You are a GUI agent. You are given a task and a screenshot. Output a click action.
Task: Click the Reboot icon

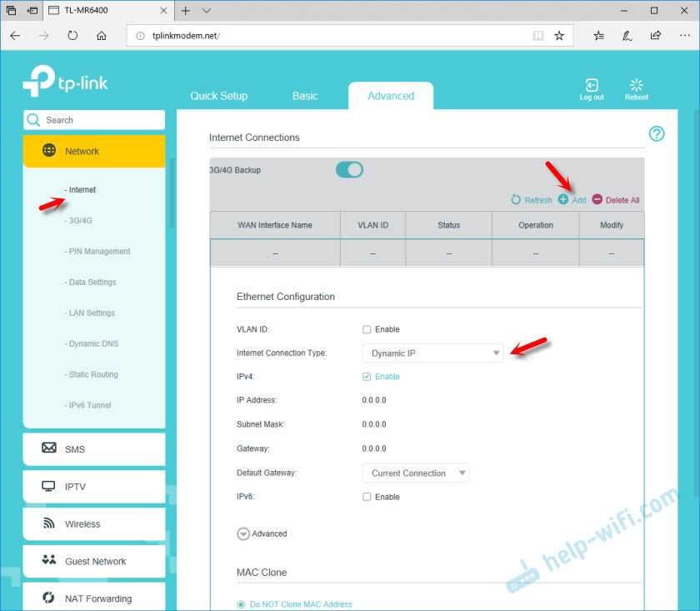click(x=636, y=86)
